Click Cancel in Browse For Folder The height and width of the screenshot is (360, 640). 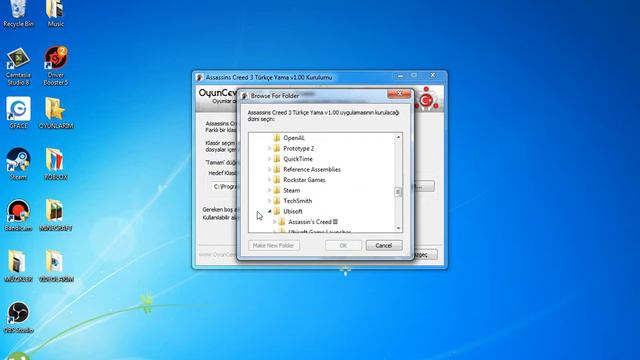click(384, 245)
